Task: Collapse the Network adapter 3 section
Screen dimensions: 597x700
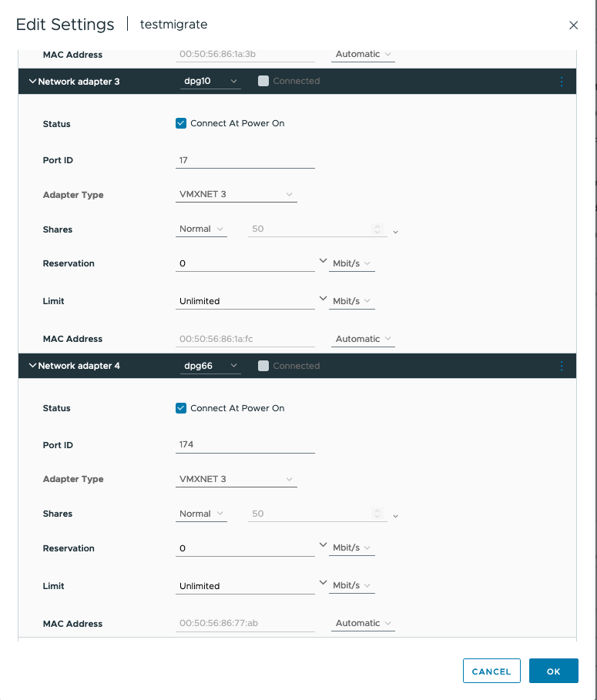Action: 32,82
